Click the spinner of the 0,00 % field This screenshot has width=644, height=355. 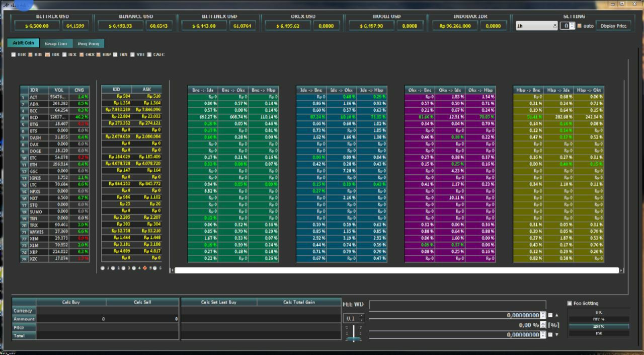[543, 325]
